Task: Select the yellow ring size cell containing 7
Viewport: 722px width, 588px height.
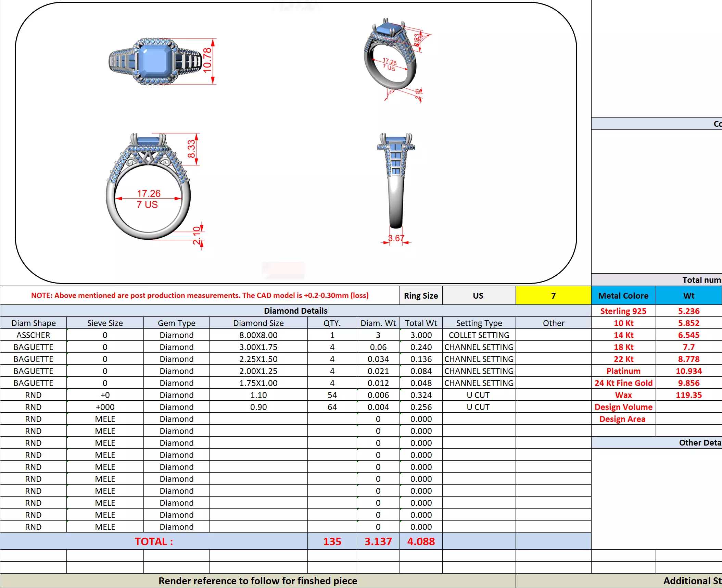Action: click(x=553, y=296)
